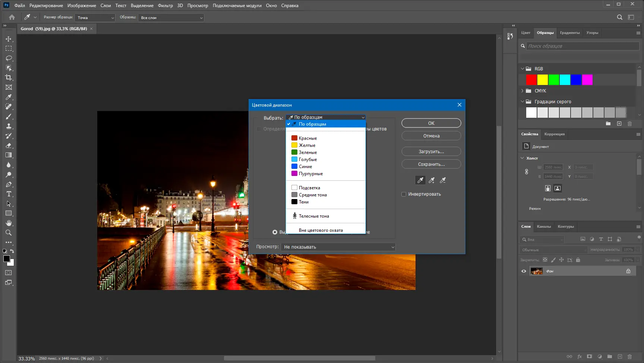Hide the Фон layer visibility
The width and height of the screenshot is (644, 363).
click(524, 271)
